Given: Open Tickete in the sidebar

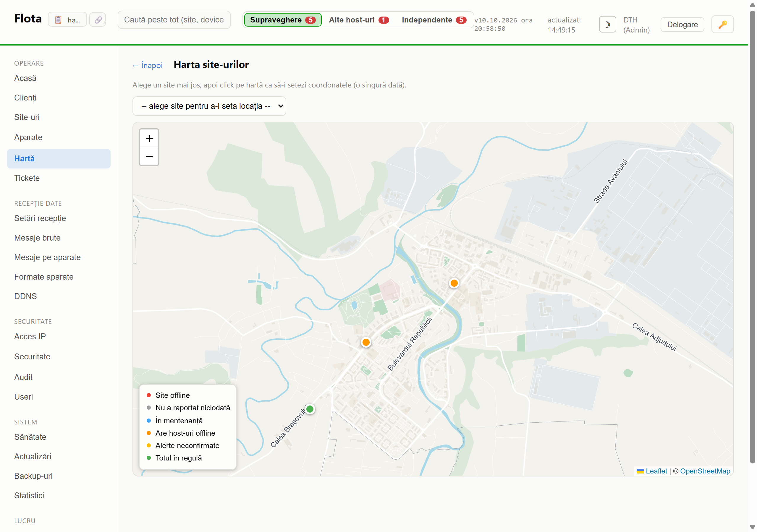Looking at the screenshot, I should 59,178.
